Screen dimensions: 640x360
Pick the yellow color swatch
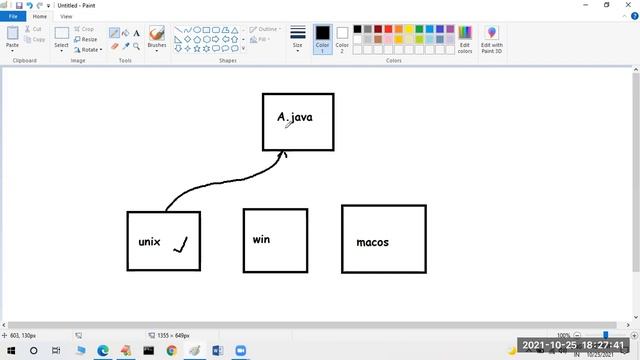click(x=409, y=29)
